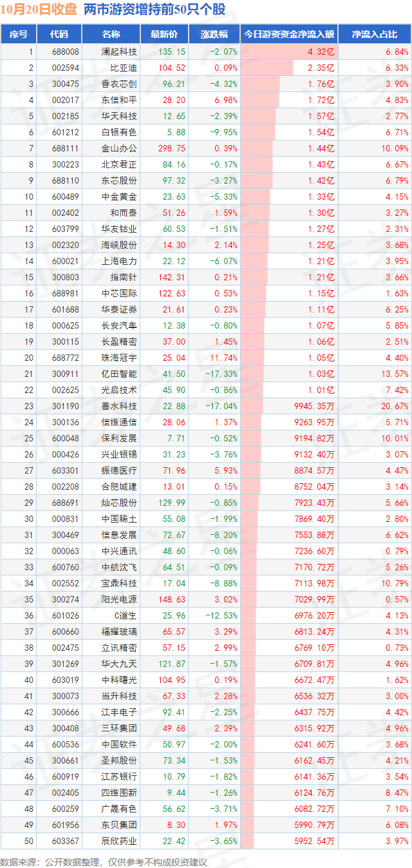
Task: Click the title 两市游资增持前50只个股
Action: tap(155, 11)
